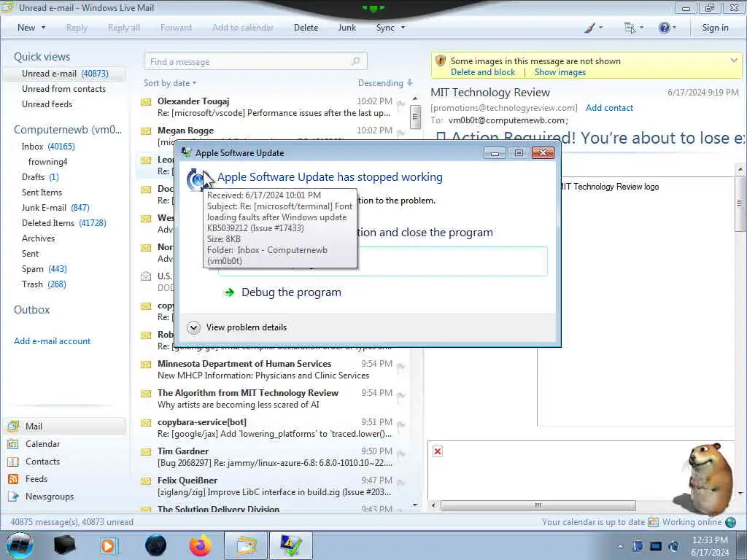Click flag icon on Felix Queißner message
This screenshot has height=560, width=747.
[400, 483]
